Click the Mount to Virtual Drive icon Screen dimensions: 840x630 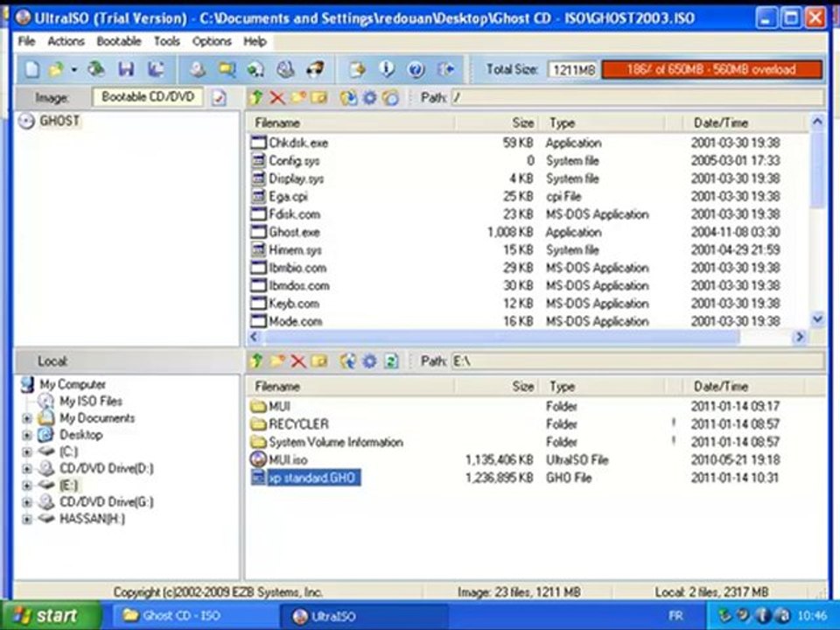(x=285, y=69)
